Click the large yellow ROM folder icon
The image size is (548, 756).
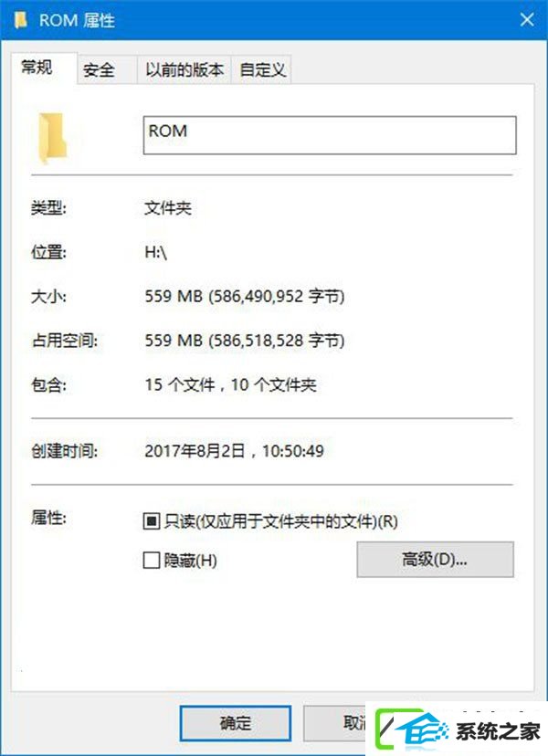click(52, 136)
